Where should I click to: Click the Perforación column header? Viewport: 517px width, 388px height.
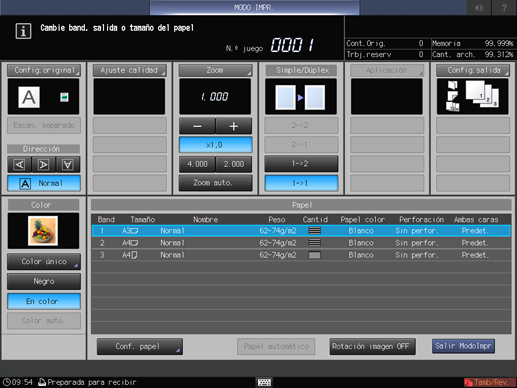(x=421, y=220)
